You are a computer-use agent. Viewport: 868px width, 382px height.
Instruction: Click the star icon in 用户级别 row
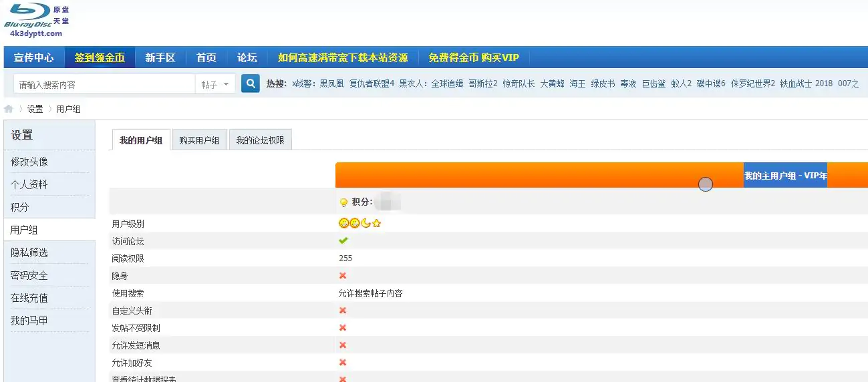pos(377,224)
